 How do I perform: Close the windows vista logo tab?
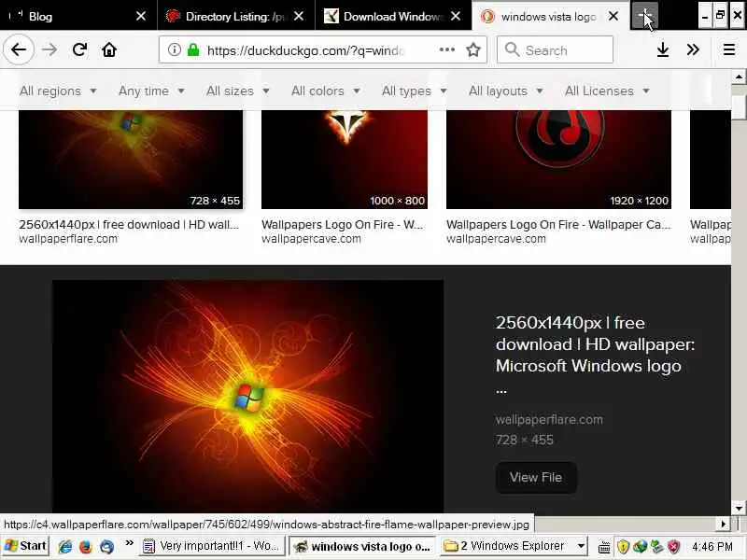tap(613, 16)
